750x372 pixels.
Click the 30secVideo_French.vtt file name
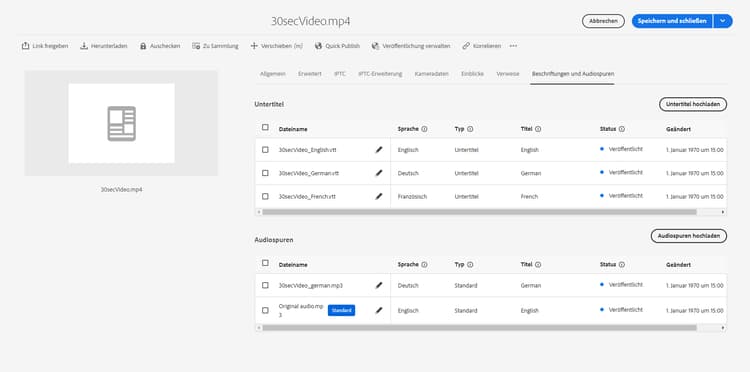point(307,197)
